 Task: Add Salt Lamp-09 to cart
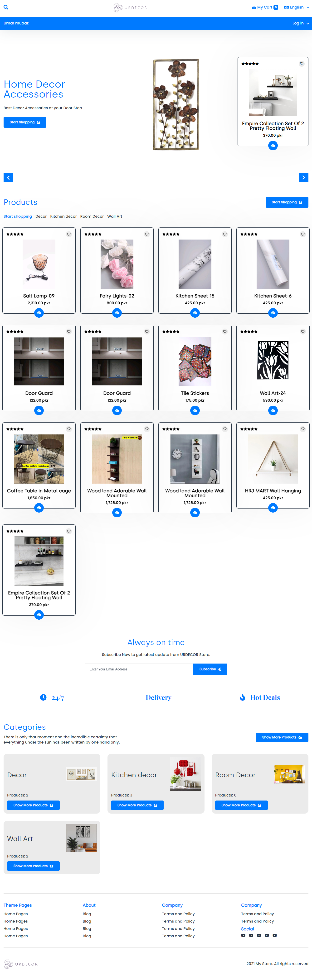39,313
